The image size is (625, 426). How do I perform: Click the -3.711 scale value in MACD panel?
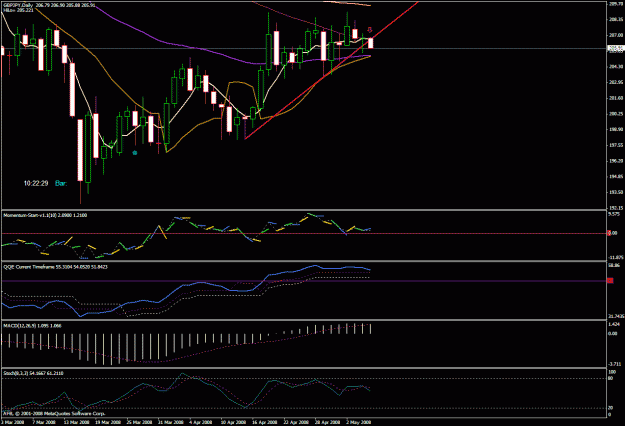pyautogui.click(x=615, y=364)
